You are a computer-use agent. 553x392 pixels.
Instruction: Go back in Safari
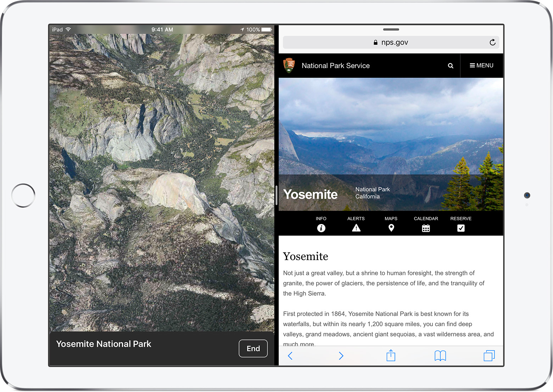click(290, 356)
